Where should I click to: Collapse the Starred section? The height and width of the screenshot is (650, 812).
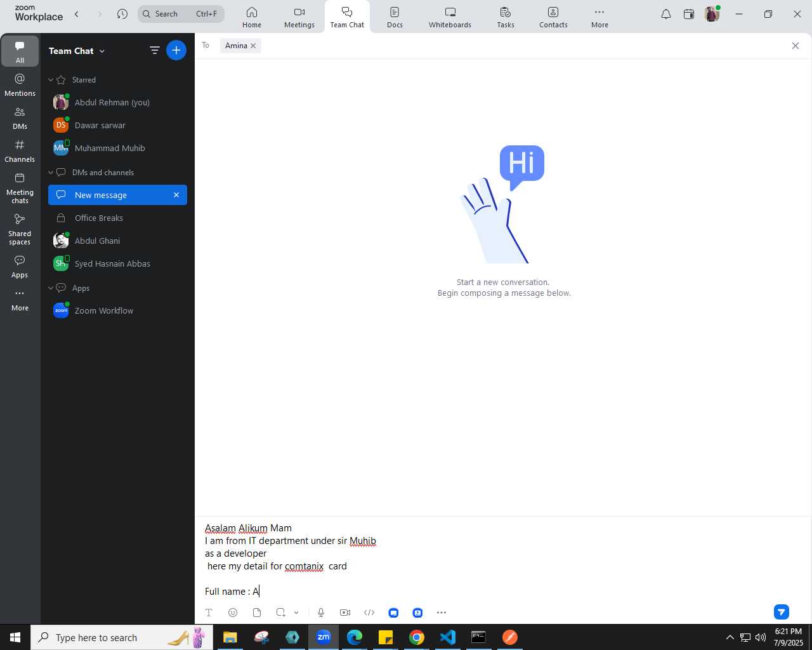click(x=51, y=80)
